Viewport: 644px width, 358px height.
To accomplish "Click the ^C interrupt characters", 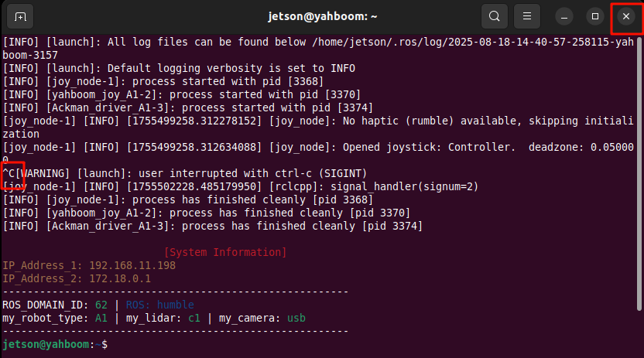I will pos(9,173).
